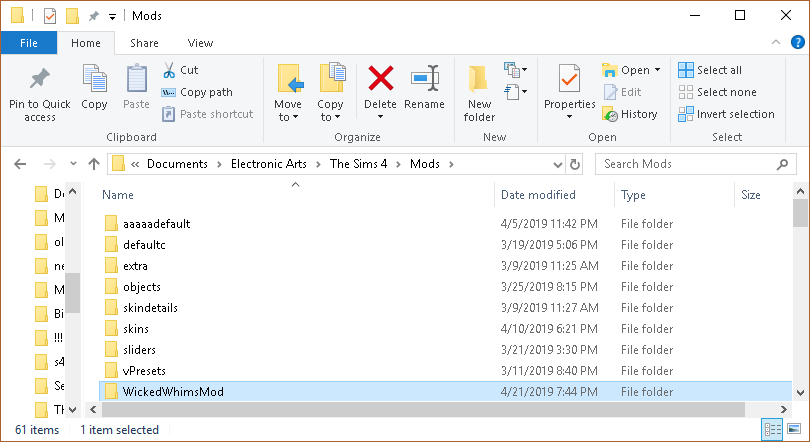Click the Edit button in ribbon
810x442 pixels.
point(622,92)
